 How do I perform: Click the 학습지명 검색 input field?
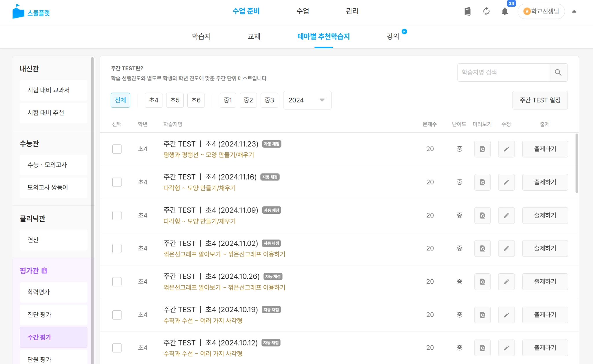[503, 72]
